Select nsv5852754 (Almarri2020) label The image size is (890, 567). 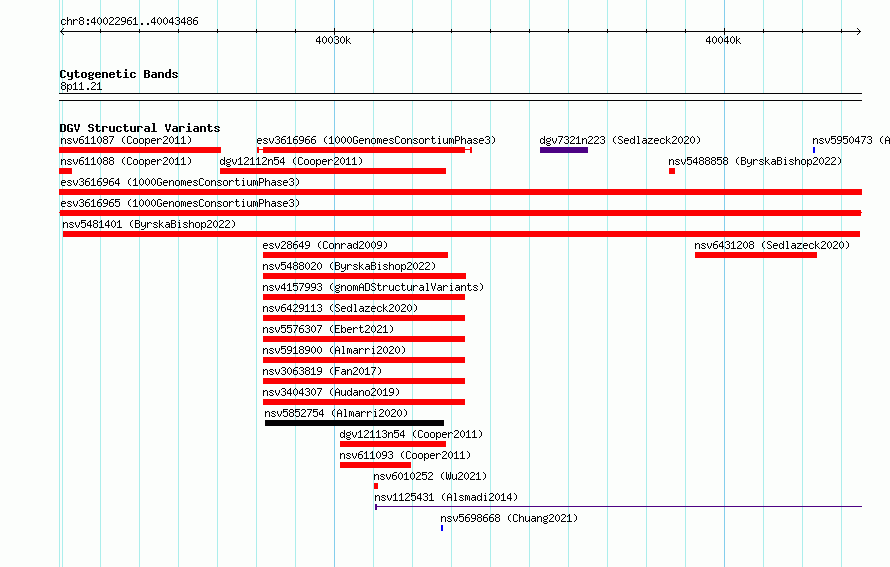tap(336, 413)
